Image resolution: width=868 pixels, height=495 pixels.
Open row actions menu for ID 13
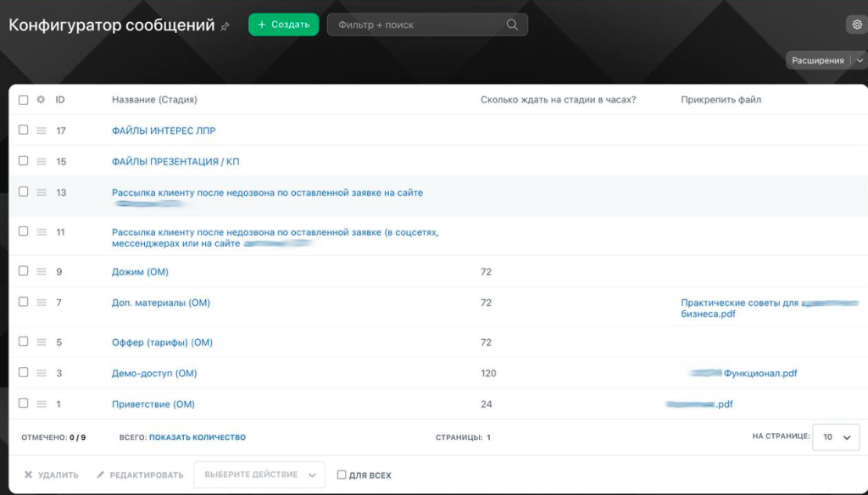point(41,192)
